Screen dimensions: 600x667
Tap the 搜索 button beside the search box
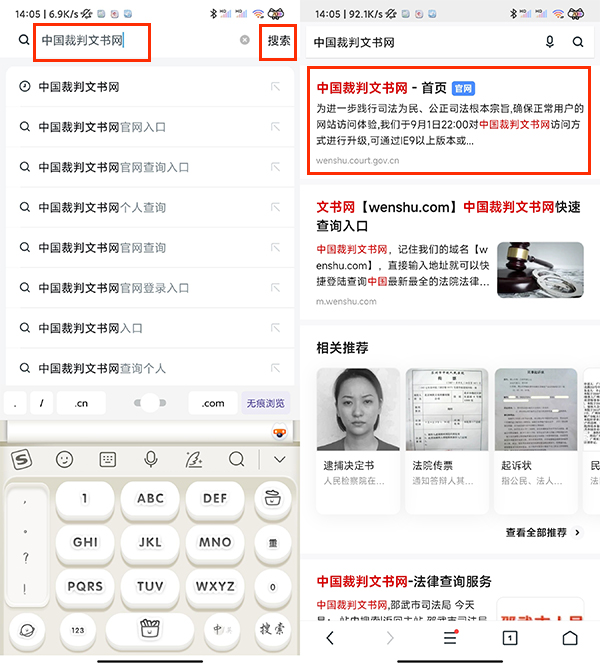tap(279, 41)
